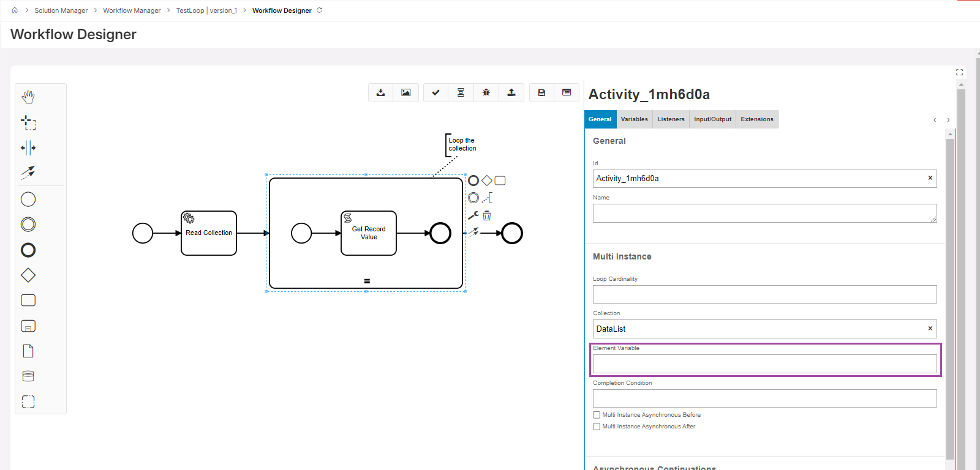Create an intermediate event from the palette
The image size is (980, 470).
tap(28, 225)
